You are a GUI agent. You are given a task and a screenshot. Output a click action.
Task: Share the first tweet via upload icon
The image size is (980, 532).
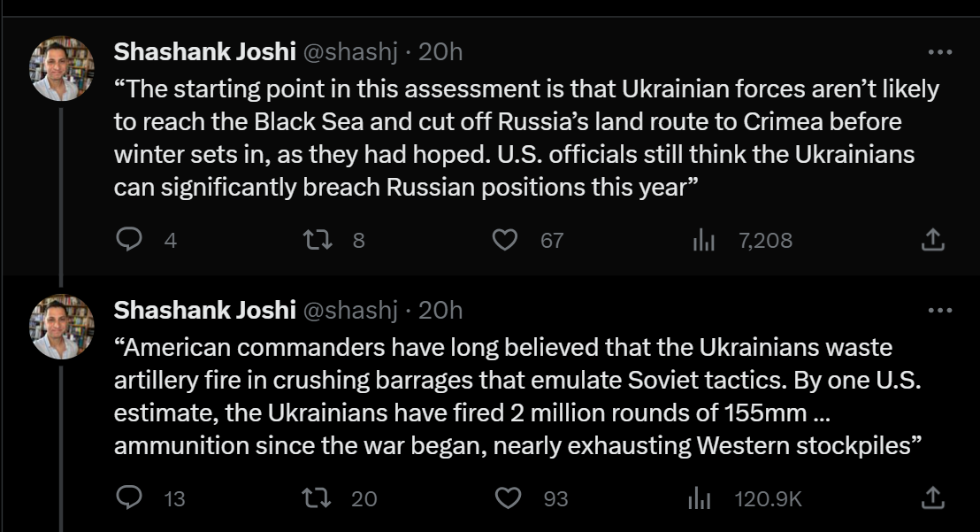(x=932, y=239)
